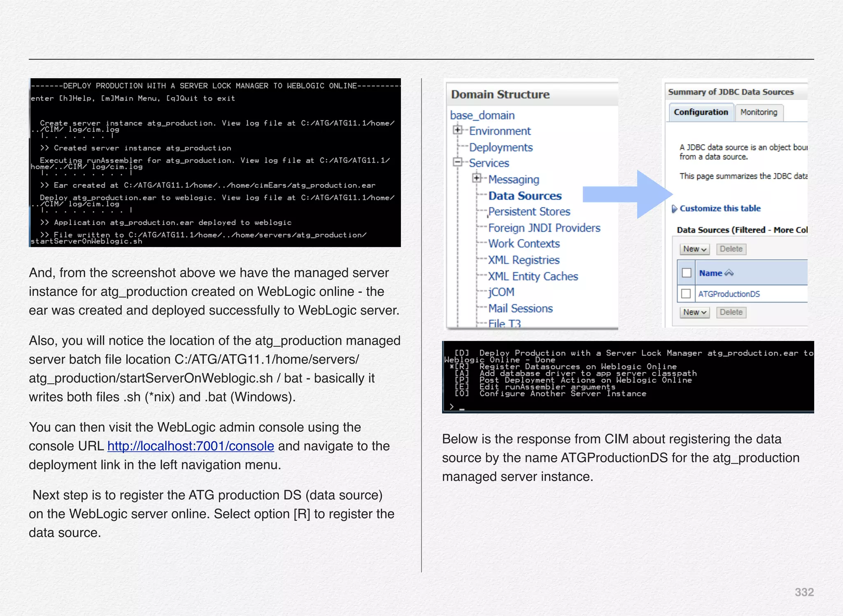843x616 pixels.
Task: Open the New dropdown above table
Action: [x=694, y=249]
